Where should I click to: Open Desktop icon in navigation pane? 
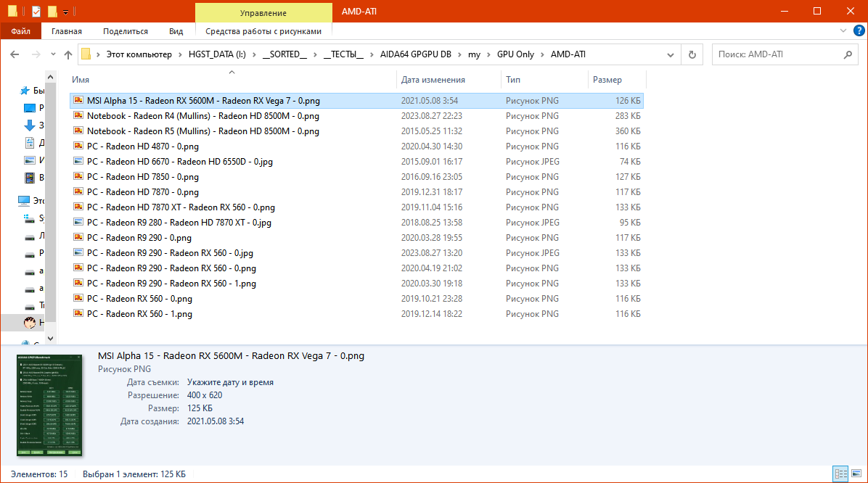pos(30,108)
